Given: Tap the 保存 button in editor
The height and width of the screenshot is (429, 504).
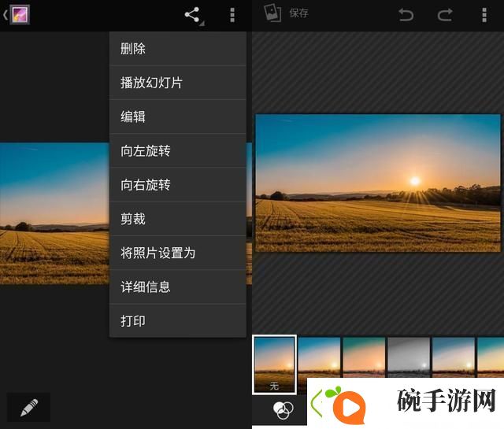Looking at the screenshot, I should 298,13.
